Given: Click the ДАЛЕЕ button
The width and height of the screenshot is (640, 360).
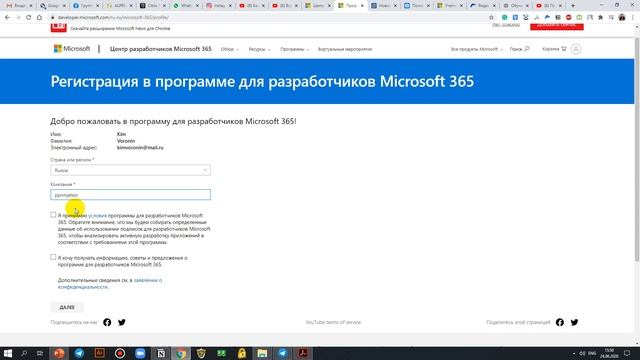Looking at the screenshot, I should click(67, 307).
